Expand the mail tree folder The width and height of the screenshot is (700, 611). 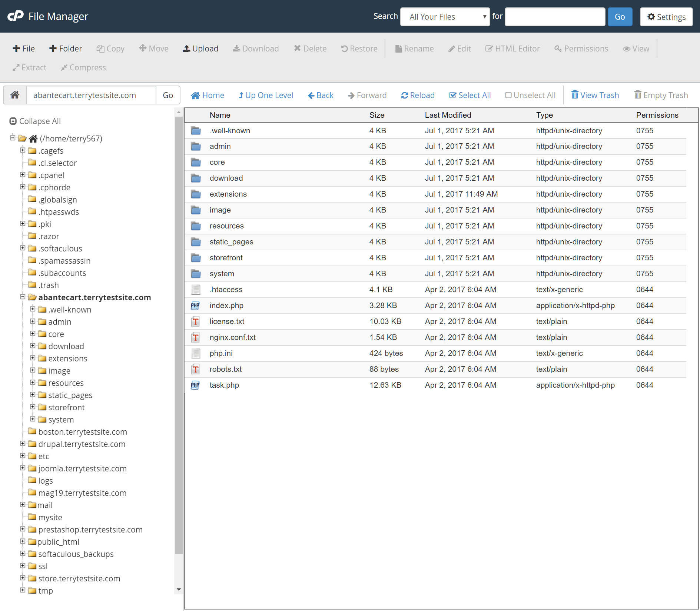[23, 504]
